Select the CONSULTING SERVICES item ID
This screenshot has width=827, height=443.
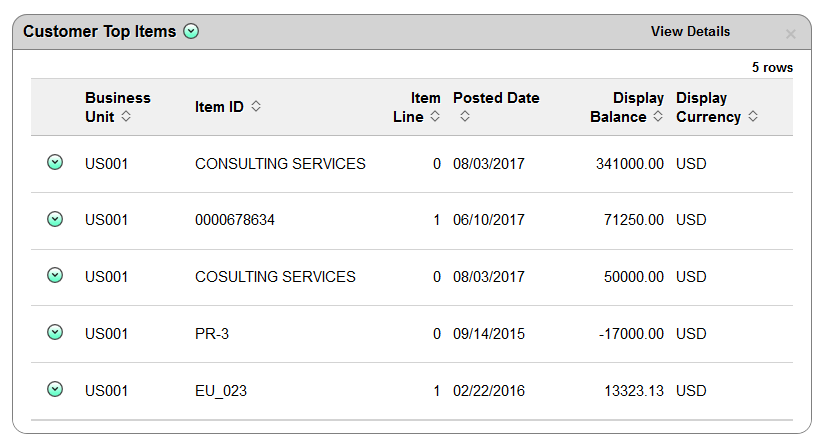tap(280, 164)
